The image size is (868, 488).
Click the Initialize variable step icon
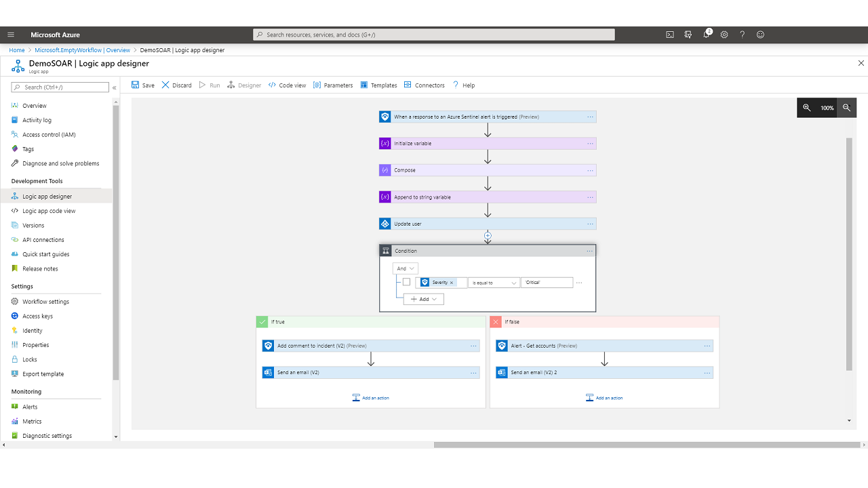pos(385,144)
